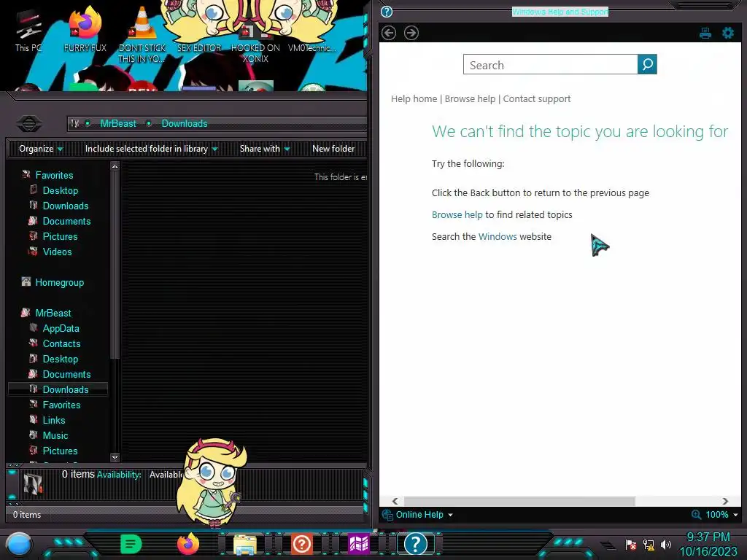The height and width of the screenshot is (560, 747).
Task: Select highlighted Downloads under MrBeast
Action: 58,389
